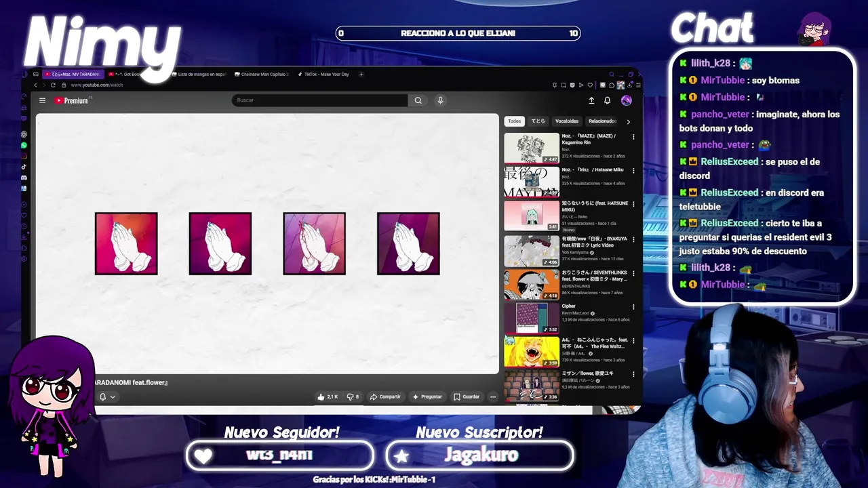
Task: Open options menu for Cipher video
Action: click(633, 306)
